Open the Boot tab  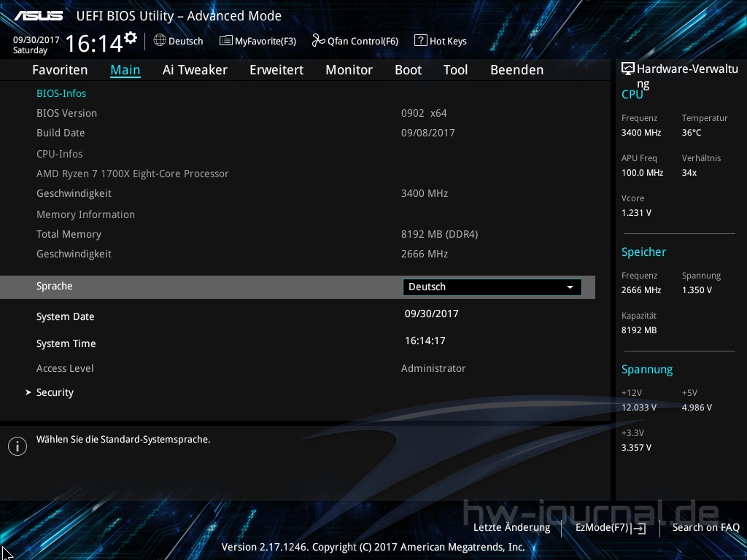click(x=409, y=70)
